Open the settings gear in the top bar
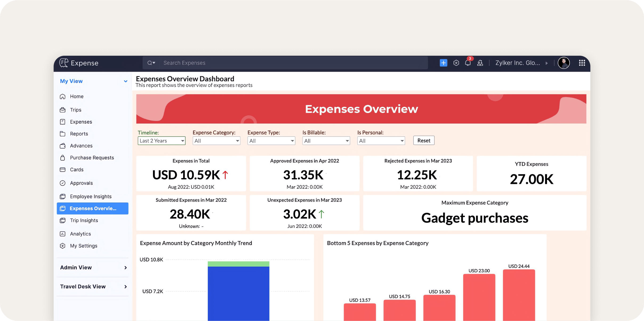Screen dimensions: 644x321 pos(456,63)
